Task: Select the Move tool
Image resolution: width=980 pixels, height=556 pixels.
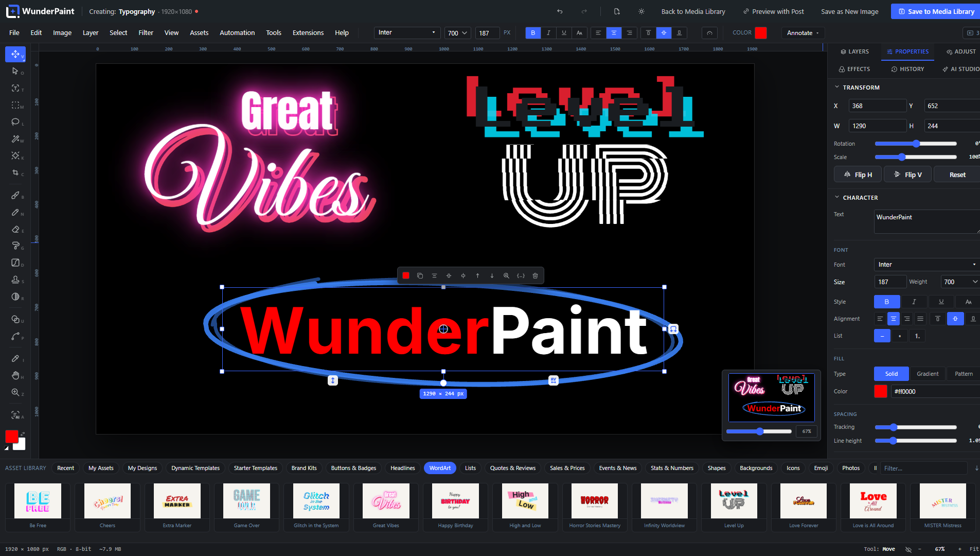Action: 15,54
